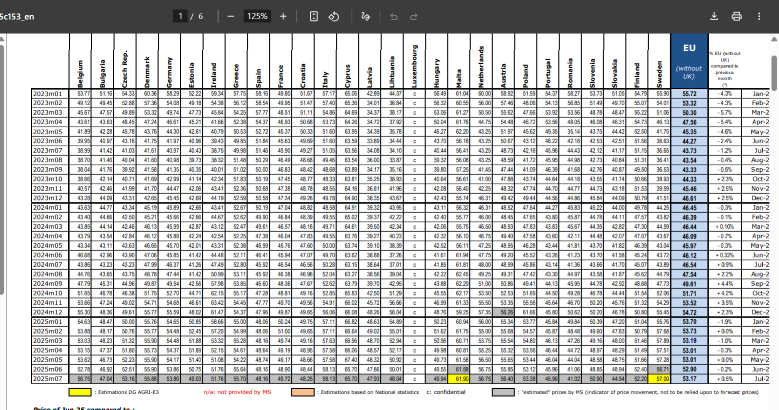The width and height of the screenshot is (779, 410).
Task: Select the 2024m12 row label
Action: point(50,312)
